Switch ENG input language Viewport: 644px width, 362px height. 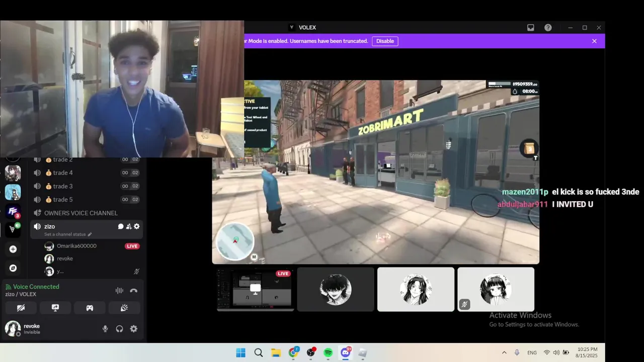(532, 353)
